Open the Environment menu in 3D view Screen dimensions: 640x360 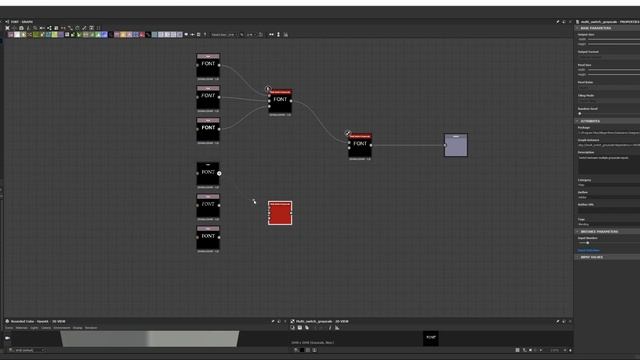[x=62, y=328]
